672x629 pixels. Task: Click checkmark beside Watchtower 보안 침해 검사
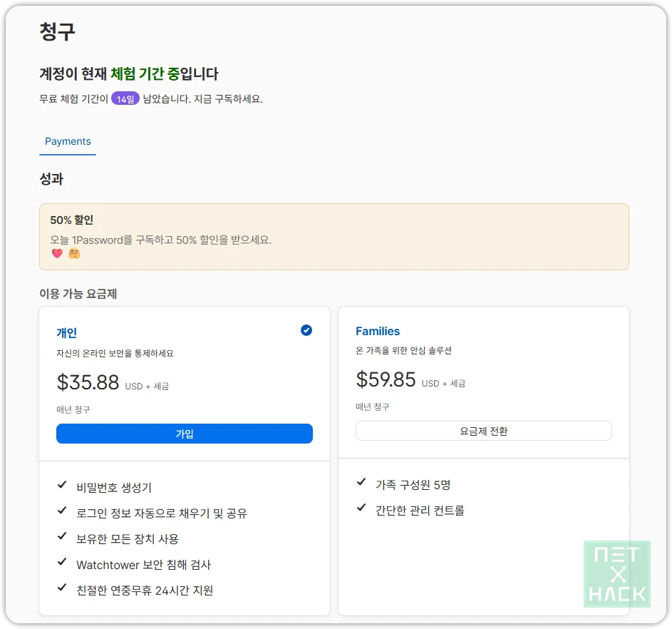pyautogui.click(x=62, y=562)
